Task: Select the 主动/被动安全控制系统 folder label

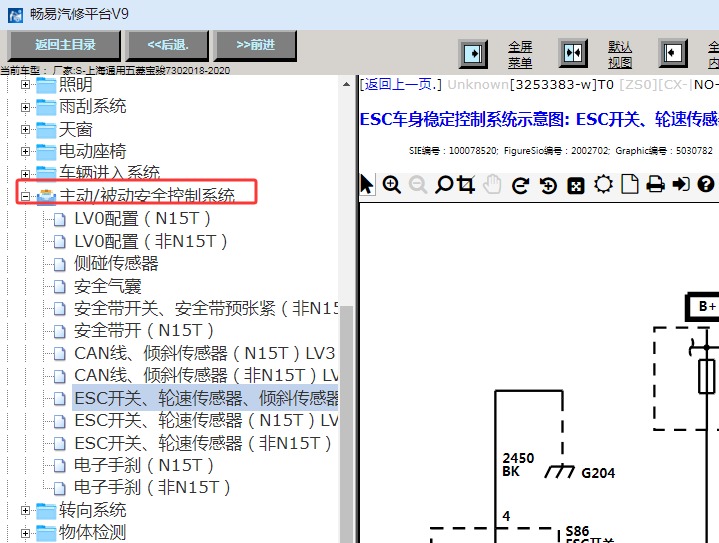Action: 147,195
